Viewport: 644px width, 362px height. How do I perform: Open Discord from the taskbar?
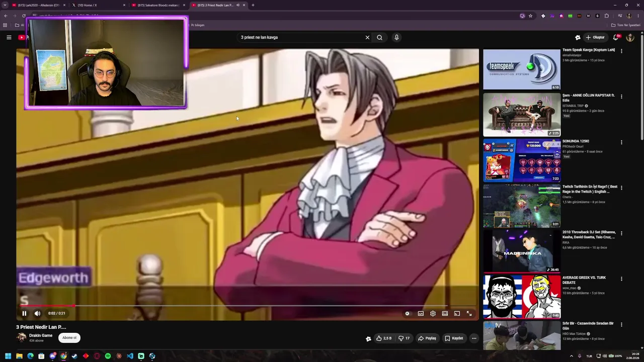pos(52,356)
